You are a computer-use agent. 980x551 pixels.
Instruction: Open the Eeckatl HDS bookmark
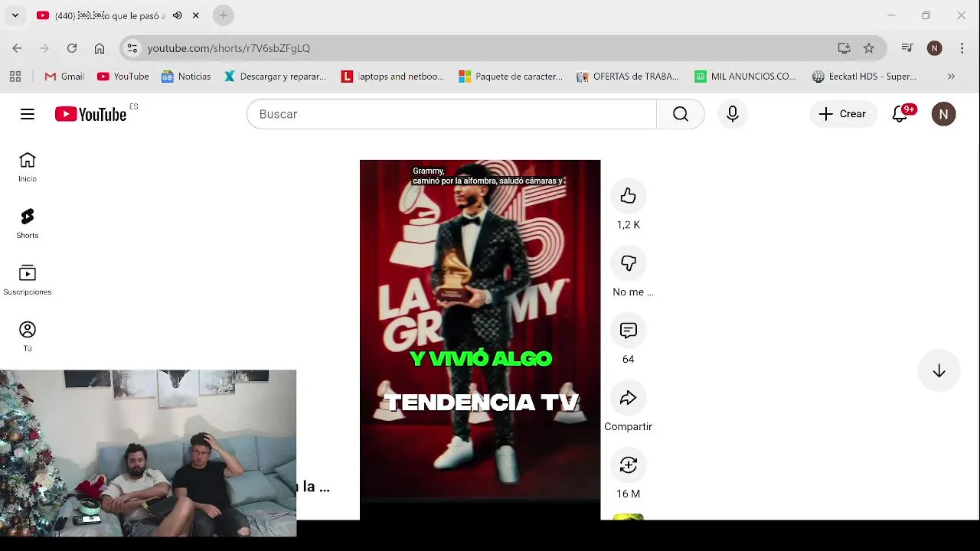click(864, 77)
